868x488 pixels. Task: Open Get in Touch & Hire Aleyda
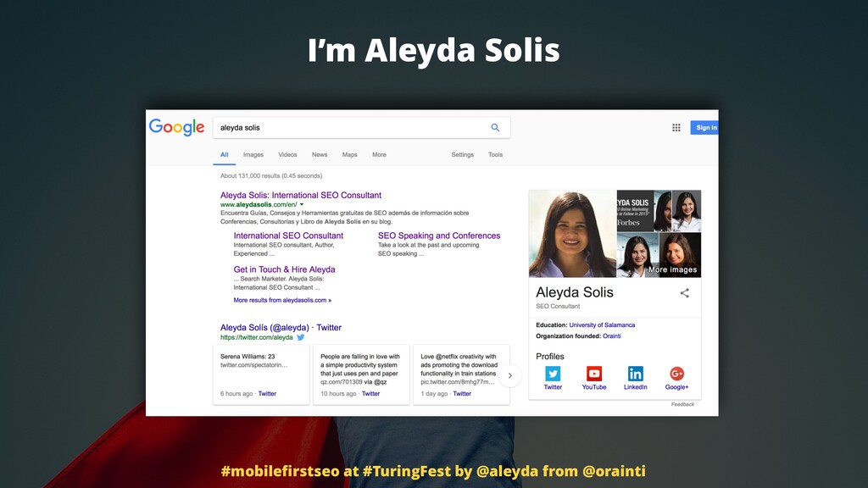(284, 269)
